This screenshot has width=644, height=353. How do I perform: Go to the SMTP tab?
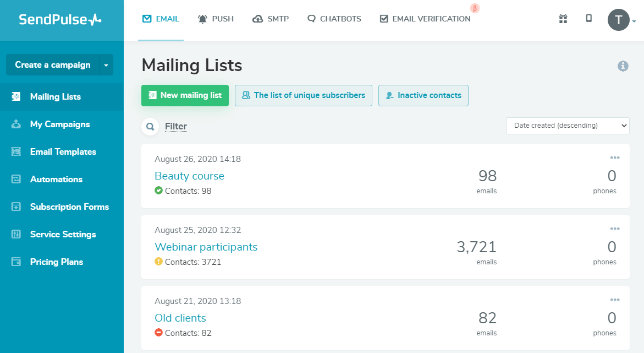point(271,19)
